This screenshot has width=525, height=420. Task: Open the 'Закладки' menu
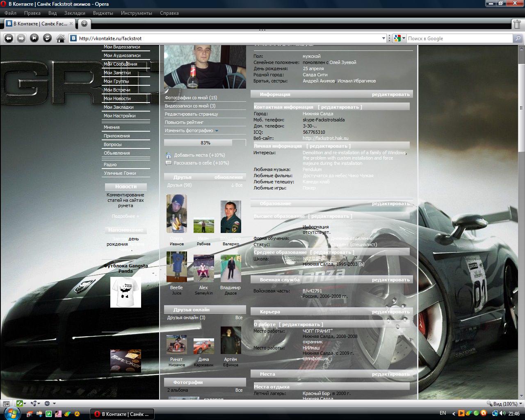click(75, 13)
